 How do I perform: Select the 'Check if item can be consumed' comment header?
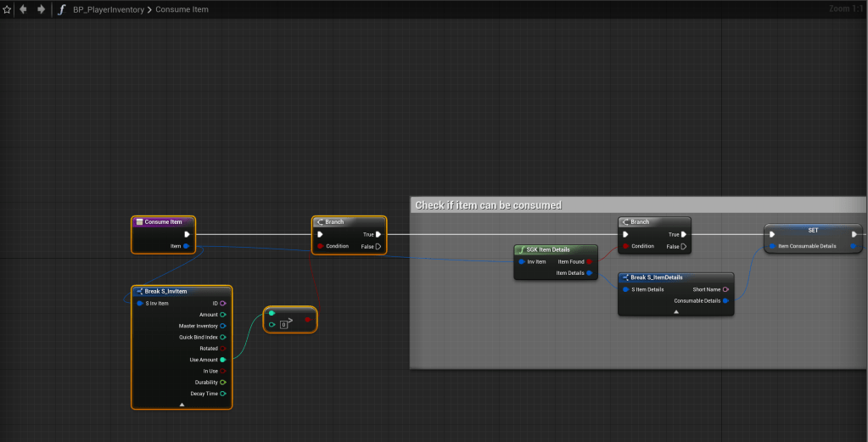coord(488,205)
